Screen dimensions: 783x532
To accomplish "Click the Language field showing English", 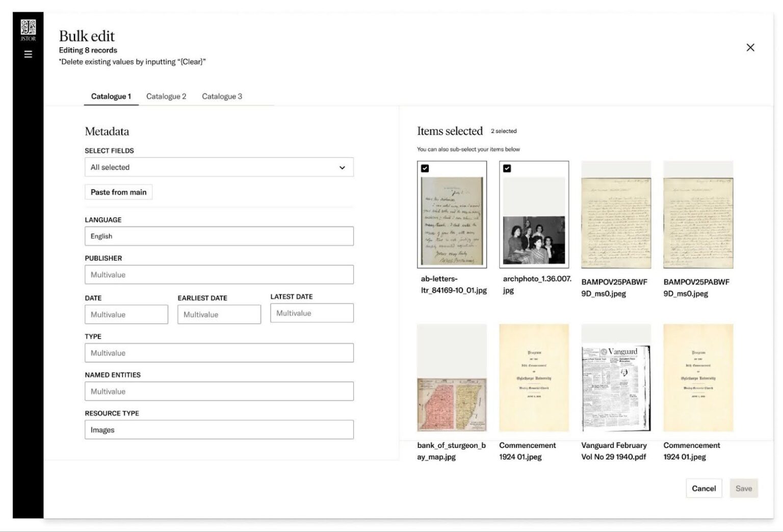I will tap(219, 236).
